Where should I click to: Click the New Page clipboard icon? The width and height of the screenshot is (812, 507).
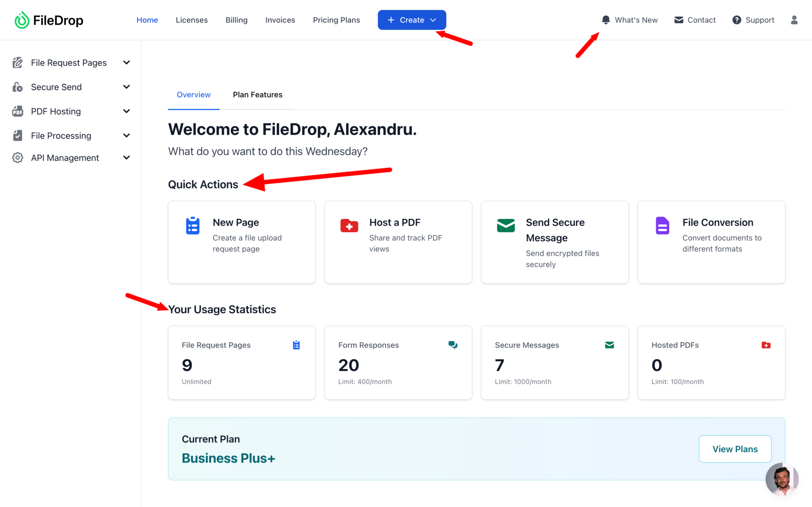point(193,225)
